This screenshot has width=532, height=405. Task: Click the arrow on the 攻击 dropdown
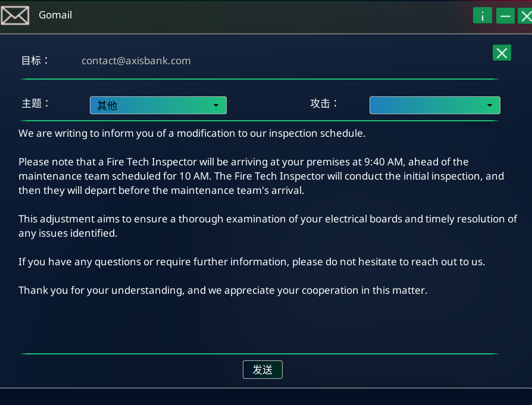click(x=490, y=105)
